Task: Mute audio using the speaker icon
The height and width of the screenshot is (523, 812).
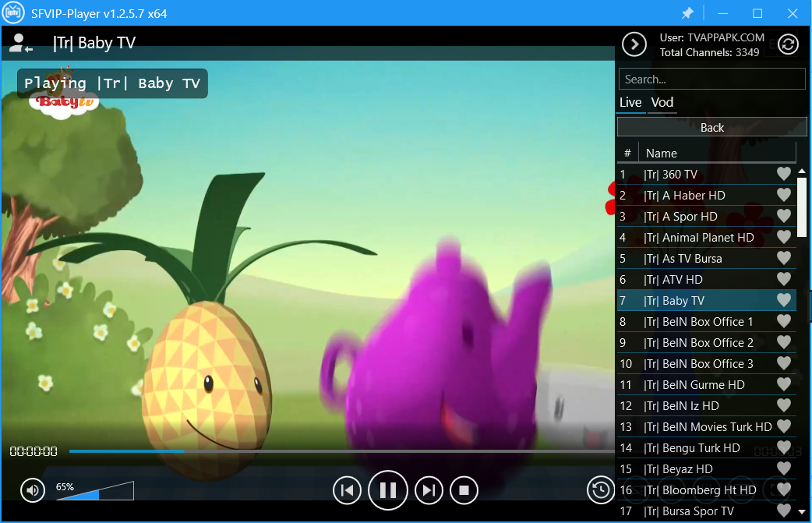Action: (32, 490)
